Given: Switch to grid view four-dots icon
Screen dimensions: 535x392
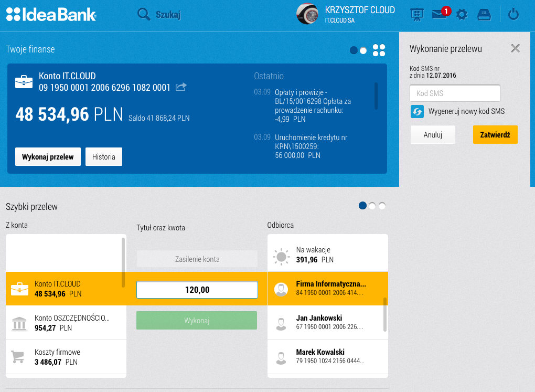Looking at the screenshot, I should pyautogui.click(x=379, y=50).
